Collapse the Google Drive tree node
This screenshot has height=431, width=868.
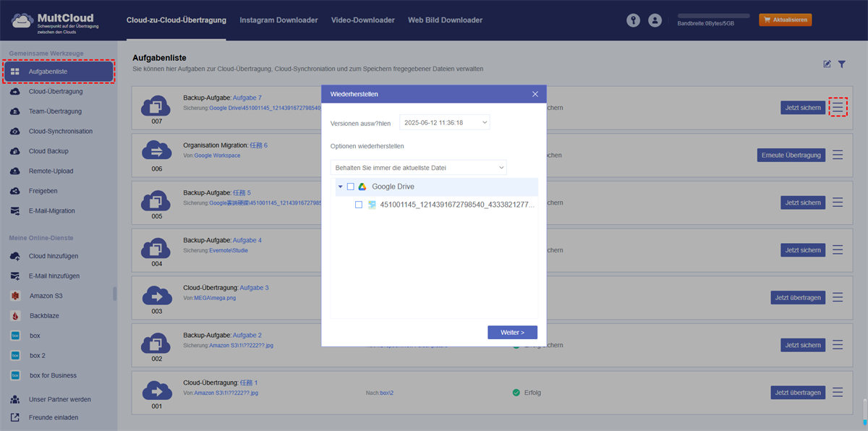(x=341, y=187)
